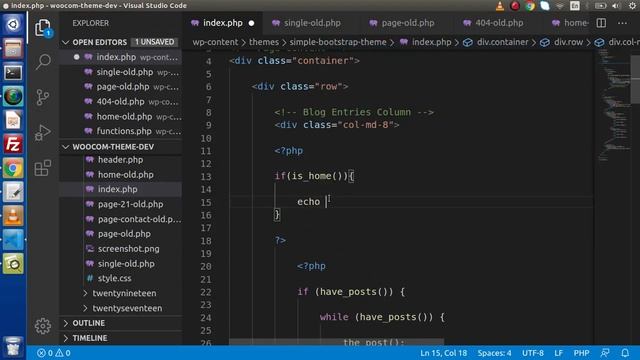Open the notifications bell in status bar
Viewport: 640px width, 360px height.
[x=625, y=353]
